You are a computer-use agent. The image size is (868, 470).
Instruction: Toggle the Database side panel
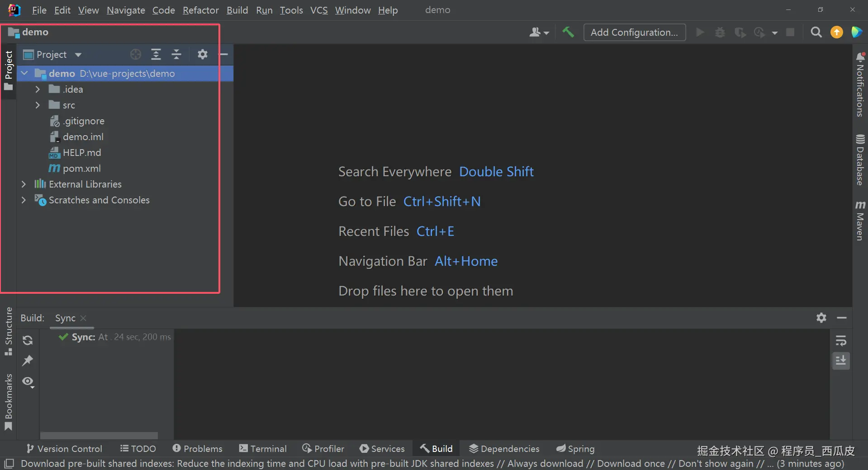[860, 160]
